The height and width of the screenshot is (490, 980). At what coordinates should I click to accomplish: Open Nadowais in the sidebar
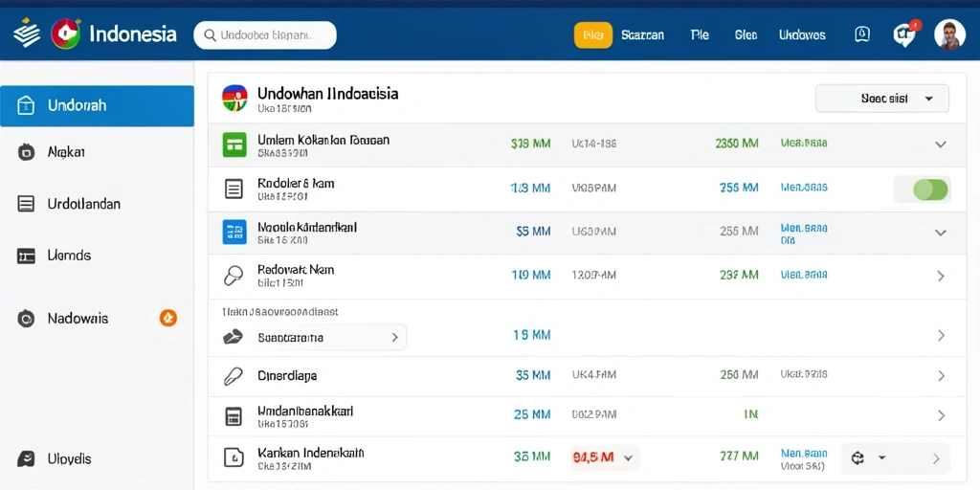(78, 319)
